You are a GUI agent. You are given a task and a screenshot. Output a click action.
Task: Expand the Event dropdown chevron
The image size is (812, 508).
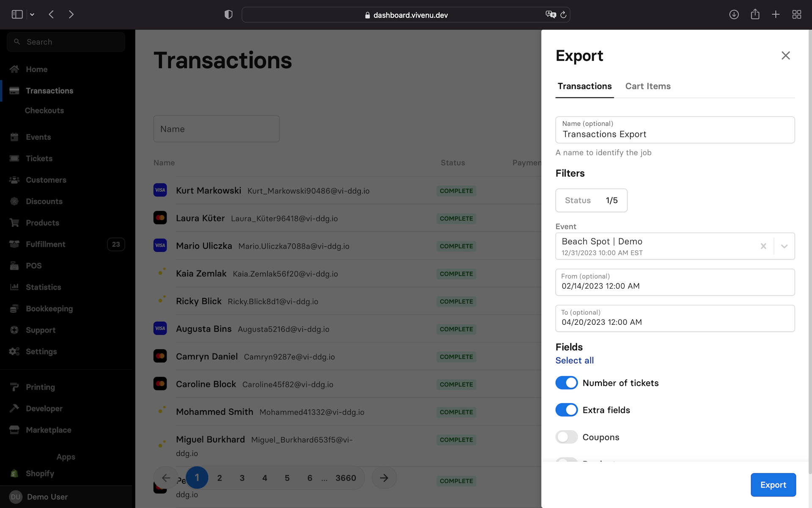point(784,246)
